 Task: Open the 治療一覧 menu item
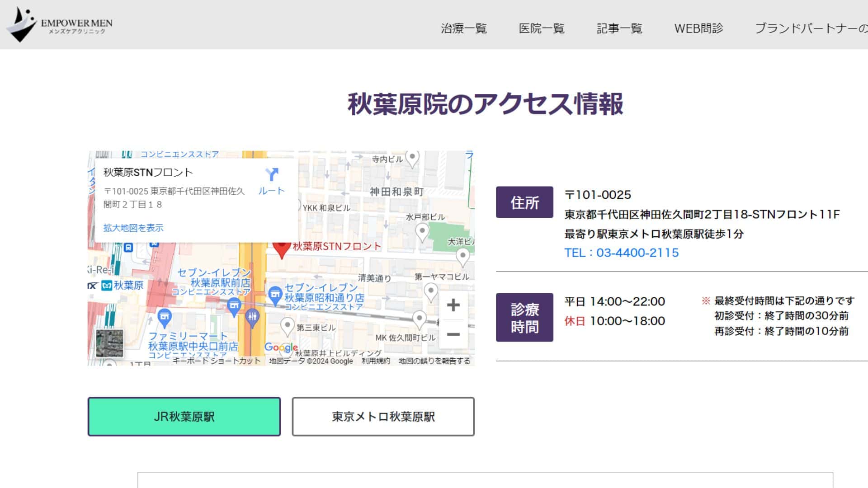(464, 28)
